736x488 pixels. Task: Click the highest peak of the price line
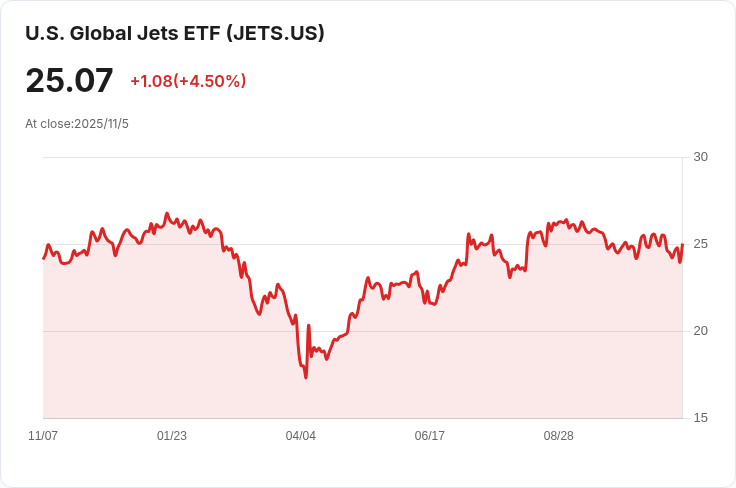coord(167,213)
